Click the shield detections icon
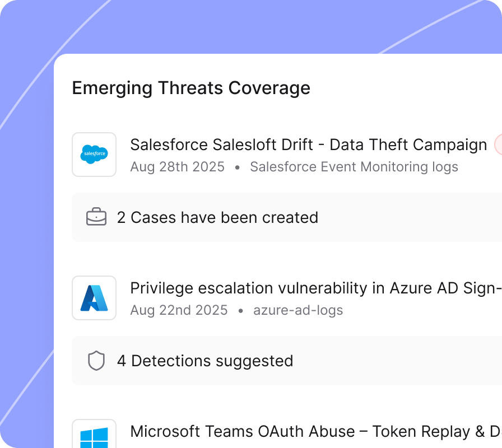 point(96,361)
